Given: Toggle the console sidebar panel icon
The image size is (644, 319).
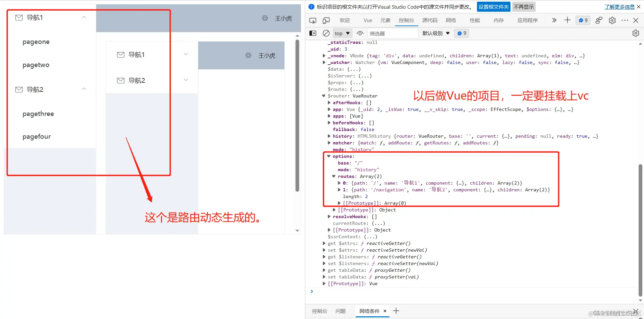Looking at the screenshot, I should [313, 33].
